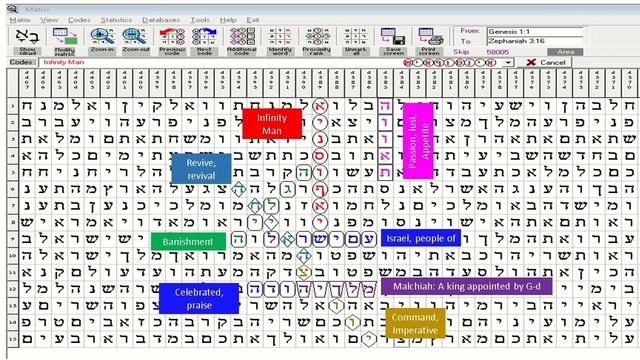Click the Exit menu item
Screen dimensions: 640x360
pos(253,20)
